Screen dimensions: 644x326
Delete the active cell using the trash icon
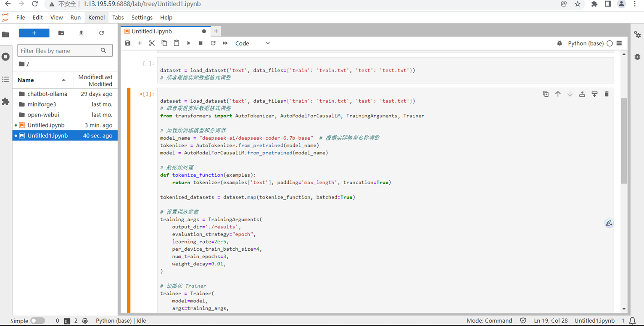click(x=607, y=94)
